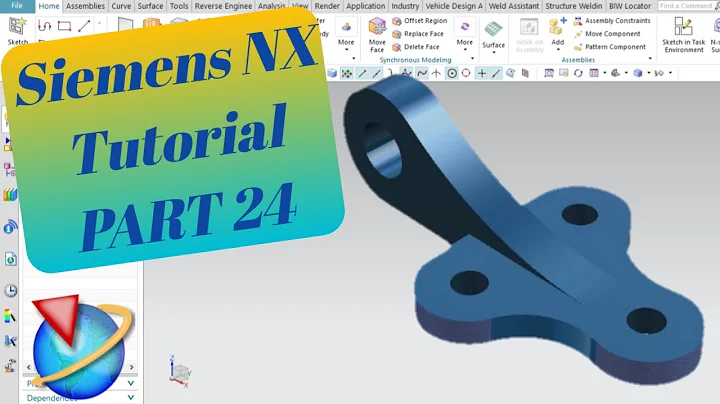Toggle the Point on Face snap
The width and height of the screenshot is (720, 404).
click(x=511, y=73)
